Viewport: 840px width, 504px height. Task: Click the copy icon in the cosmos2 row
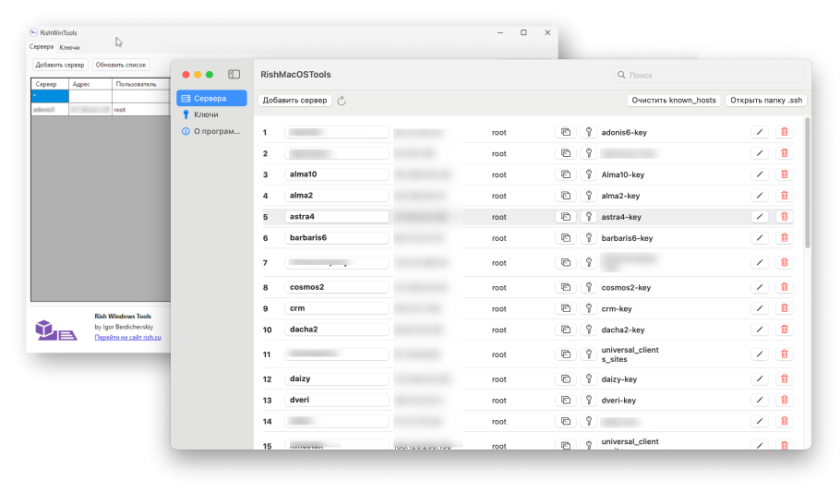[564, 287]
